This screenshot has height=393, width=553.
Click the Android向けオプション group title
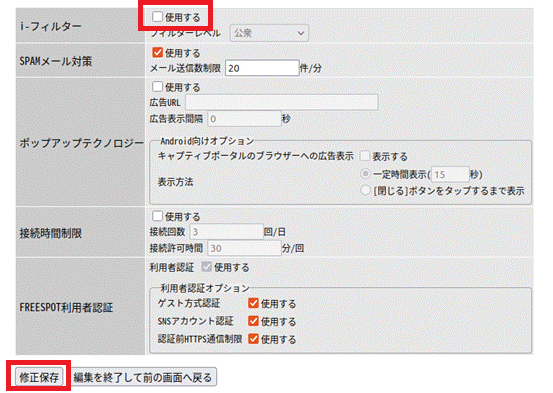(x=207, y=141)
